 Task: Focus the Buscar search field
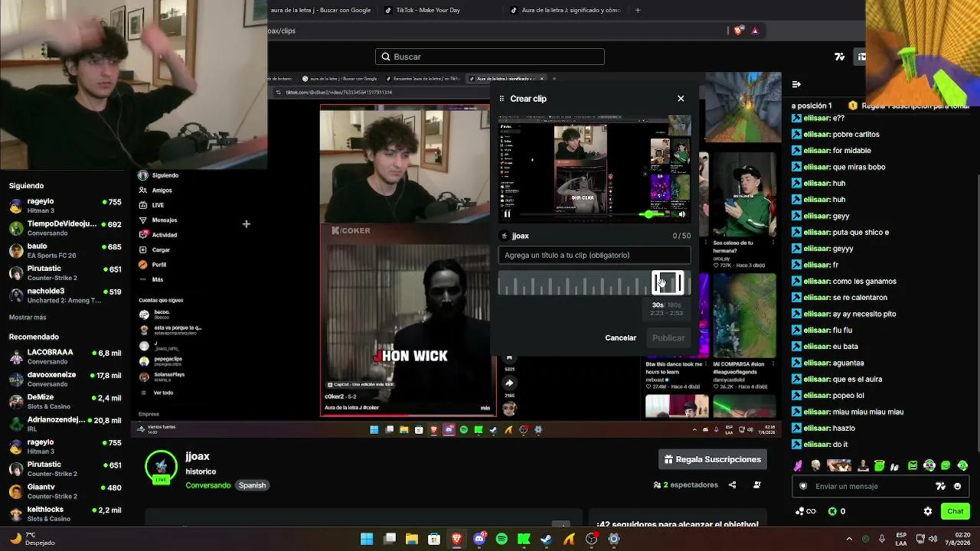[x=490, y=57]
